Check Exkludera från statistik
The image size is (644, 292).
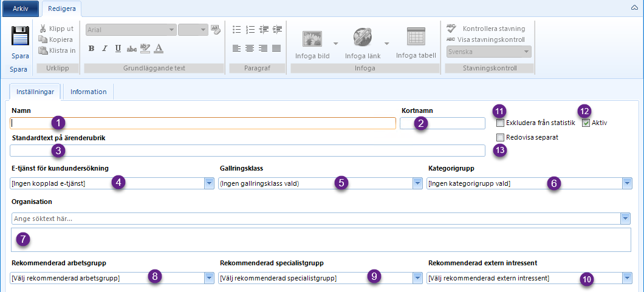[x=500, y=123]
